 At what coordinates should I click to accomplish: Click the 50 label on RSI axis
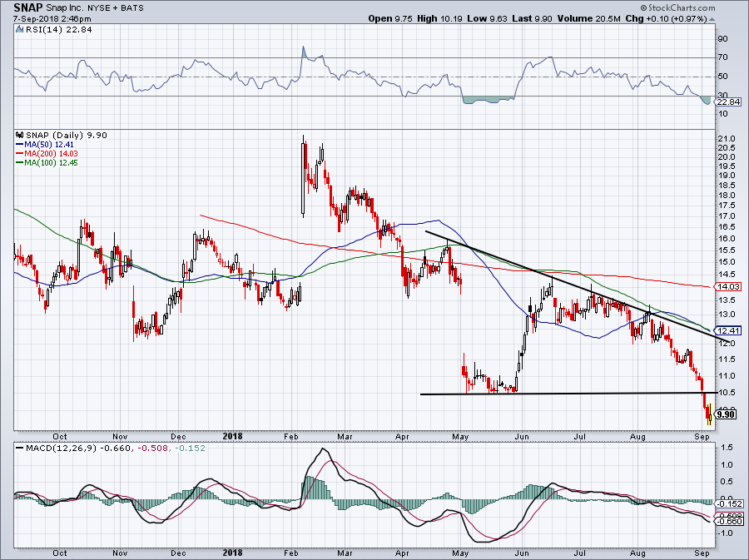click(x=722, y=77)
